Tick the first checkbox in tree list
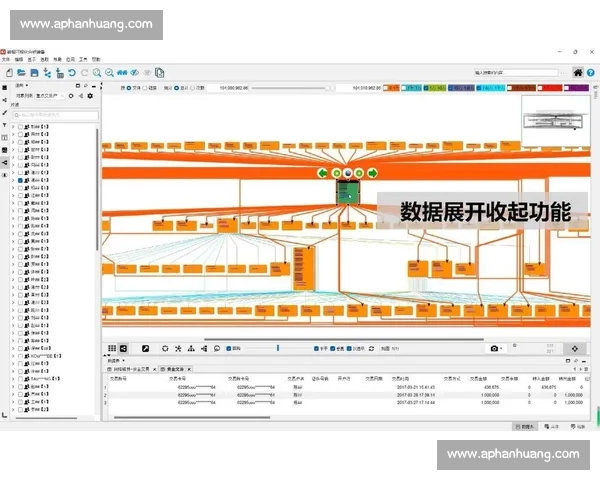This screenshot has width=600, height=480. pyautogui.click(x=21, y=128)
